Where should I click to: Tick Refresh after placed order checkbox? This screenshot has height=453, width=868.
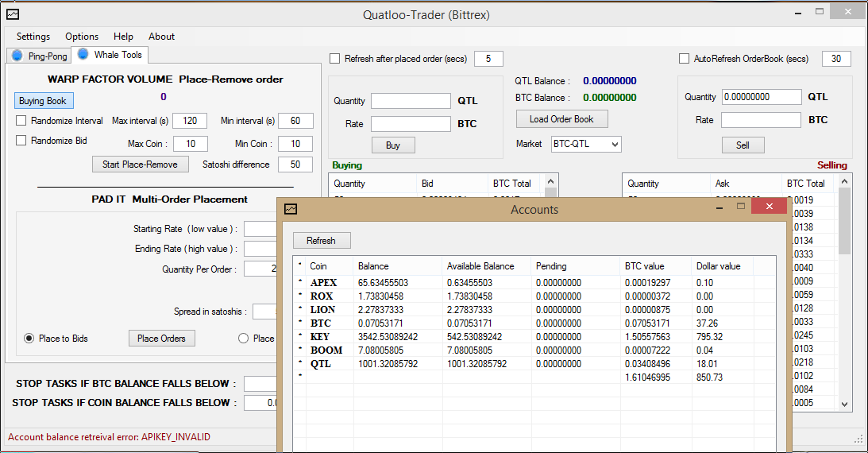(334, 59)
